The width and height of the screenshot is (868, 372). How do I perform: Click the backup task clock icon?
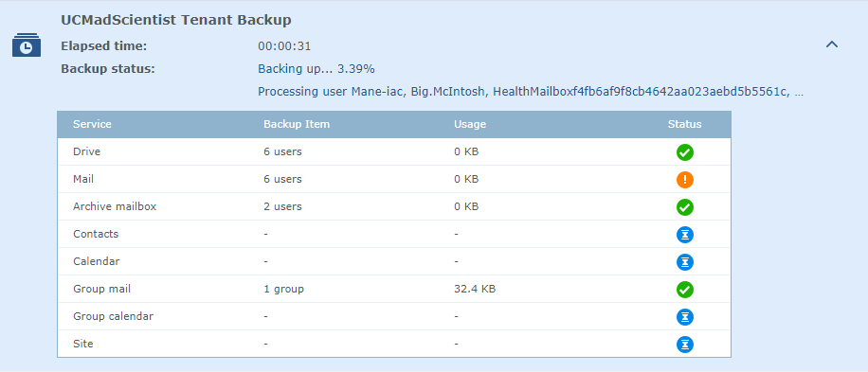(x=27, y=44)
